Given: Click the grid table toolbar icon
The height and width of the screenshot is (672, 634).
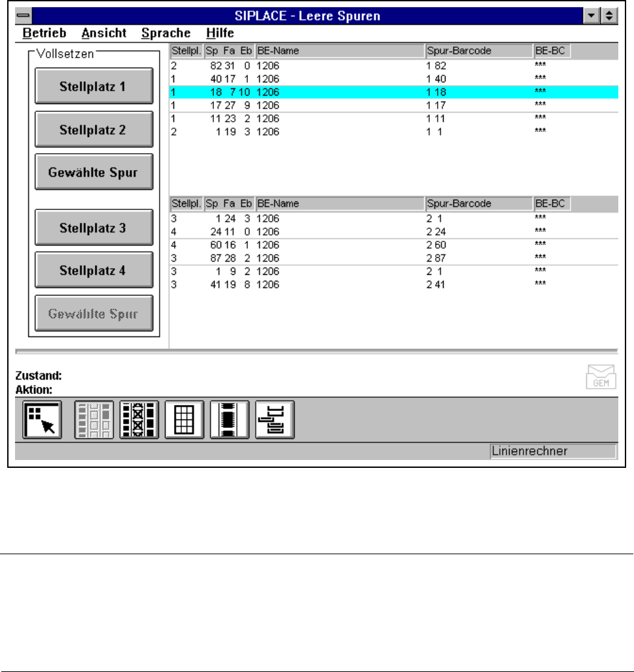Looking at the screenshot, I should (185, 419).
